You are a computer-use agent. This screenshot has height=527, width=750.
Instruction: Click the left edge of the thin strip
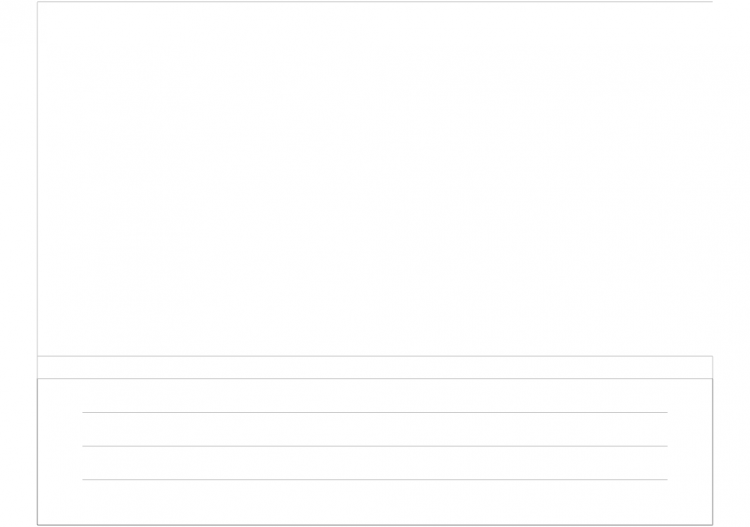pyautogui.click(x=38, y=367)
